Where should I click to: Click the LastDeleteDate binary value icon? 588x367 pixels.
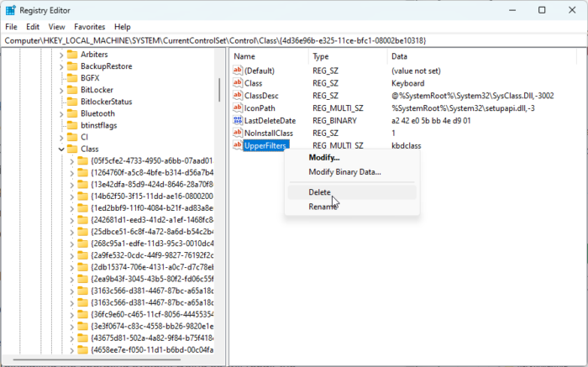[x=238, y=120]
